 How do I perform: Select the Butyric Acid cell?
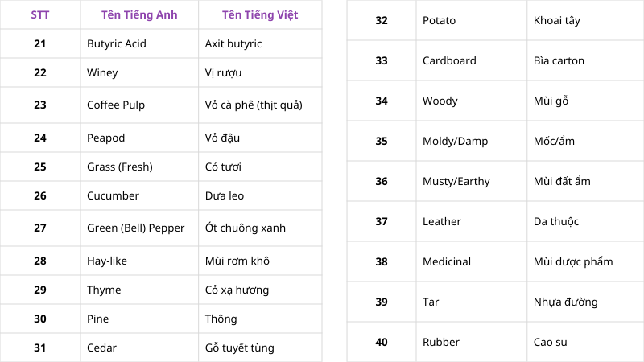point(117,43)
